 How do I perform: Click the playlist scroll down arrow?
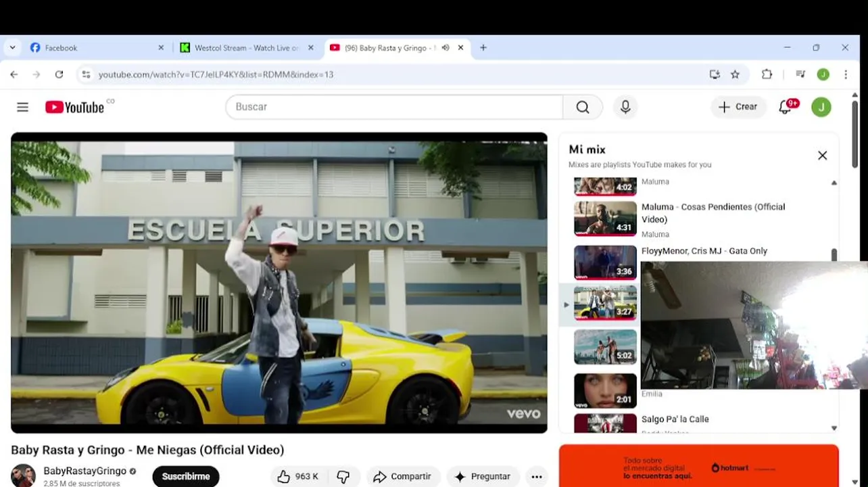click(x=834, y=428)
